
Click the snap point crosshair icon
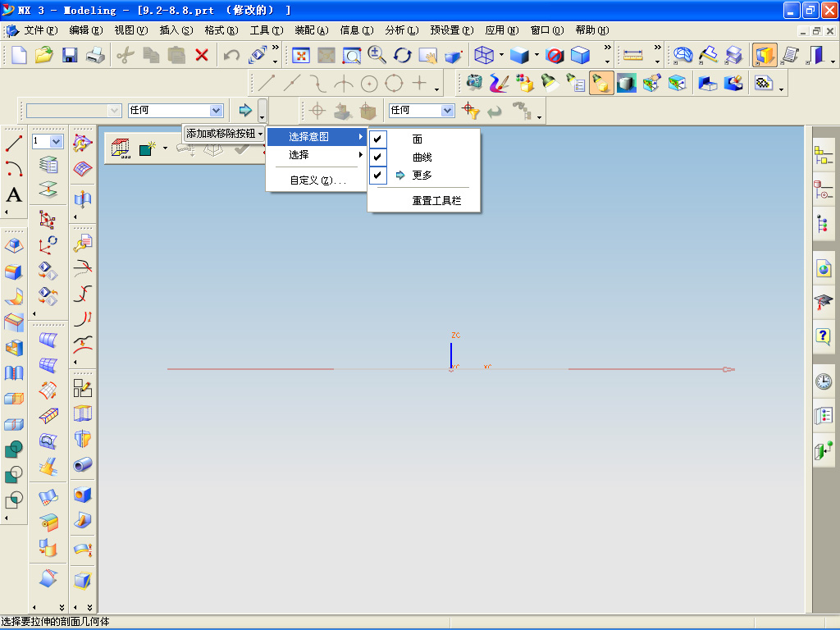(x=317, y=111)
